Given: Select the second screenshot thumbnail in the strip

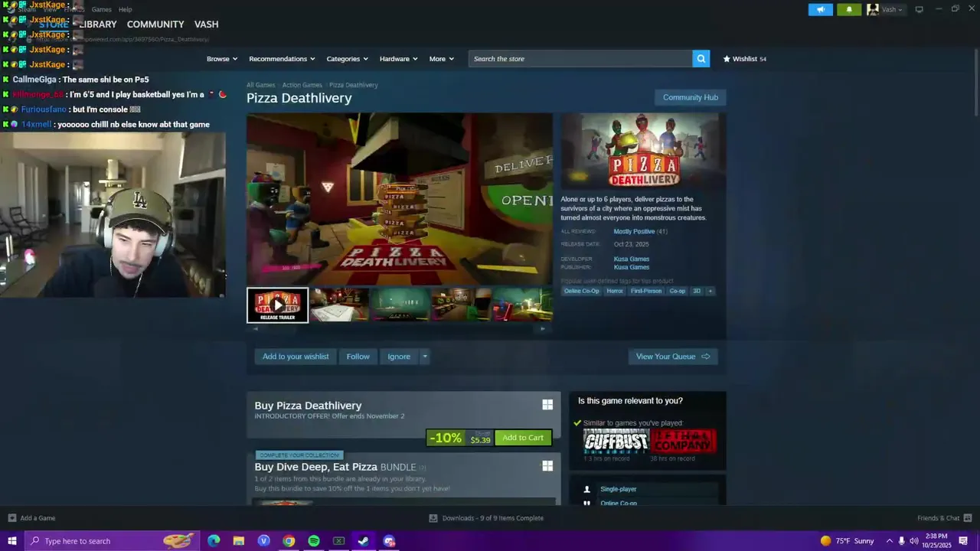Looking at the screenshot, I should tap(339, 305).
